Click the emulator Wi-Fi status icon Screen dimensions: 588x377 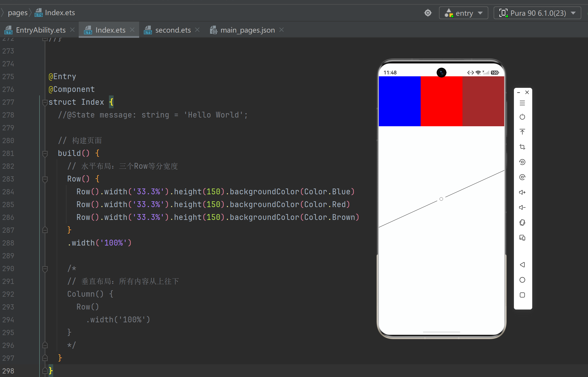pos(478,73)
